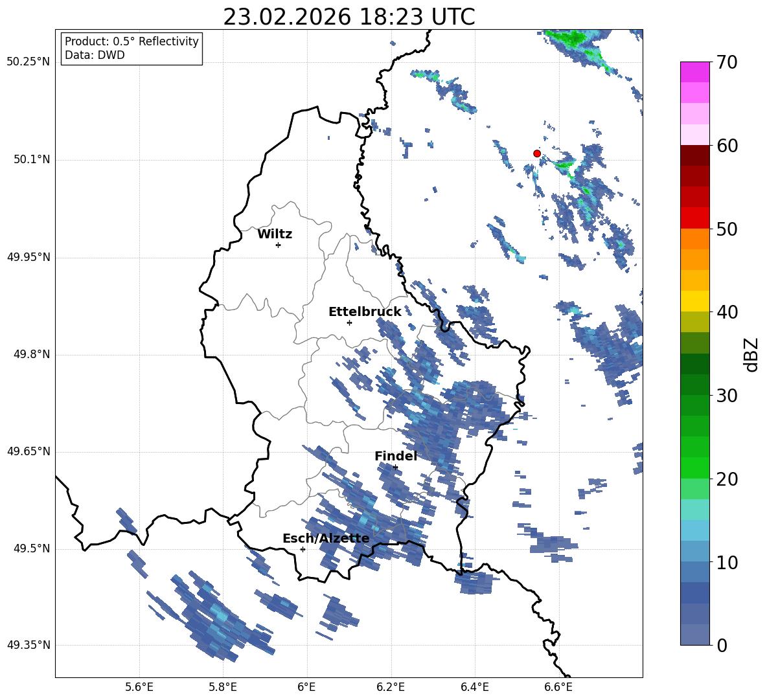Click the 5.6°E longitude label
The width and height of the screenshot is (767, 700).
(139, 687)
